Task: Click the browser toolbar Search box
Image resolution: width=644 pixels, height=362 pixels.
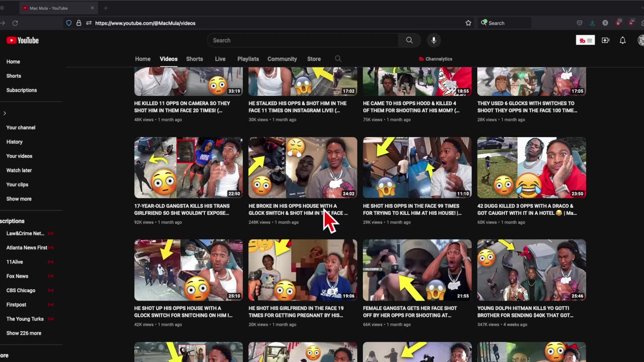Action: (505, 23)
